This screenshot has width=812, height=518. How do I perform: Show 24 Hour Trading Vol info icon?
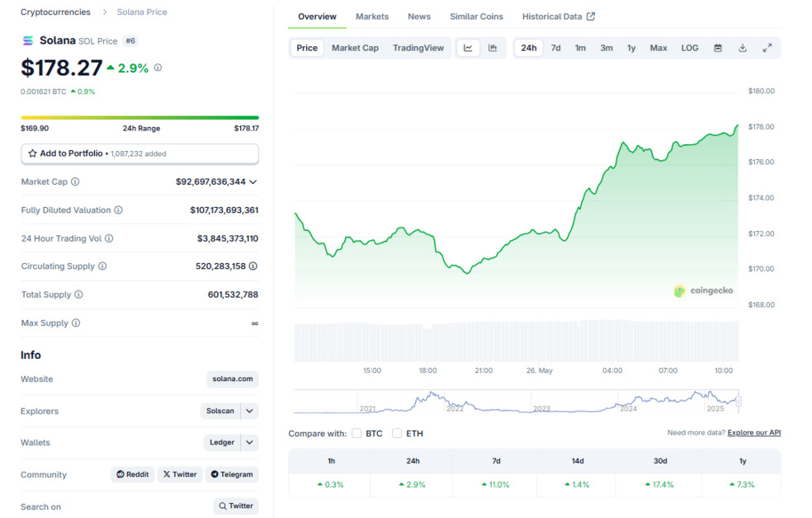109,238
